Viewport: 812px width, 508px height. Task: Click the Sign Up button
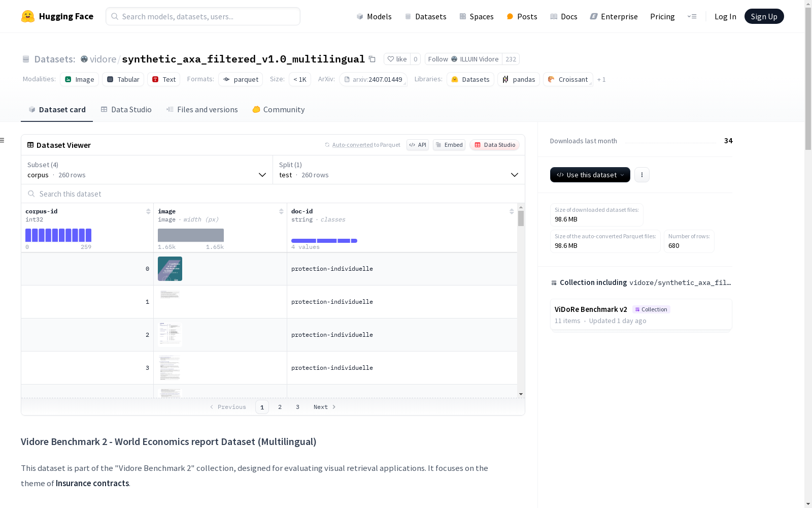click(764, 16)
